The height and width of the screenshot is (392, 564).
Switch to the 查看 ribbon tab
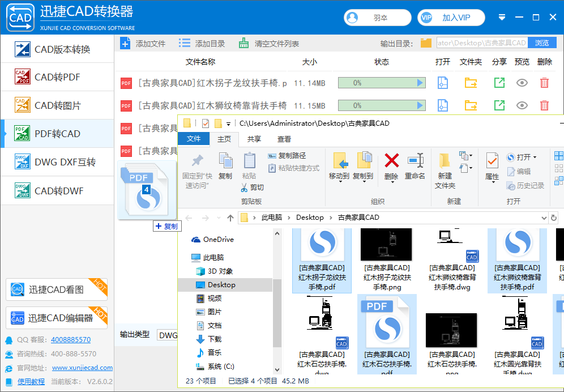pos(284,139)
